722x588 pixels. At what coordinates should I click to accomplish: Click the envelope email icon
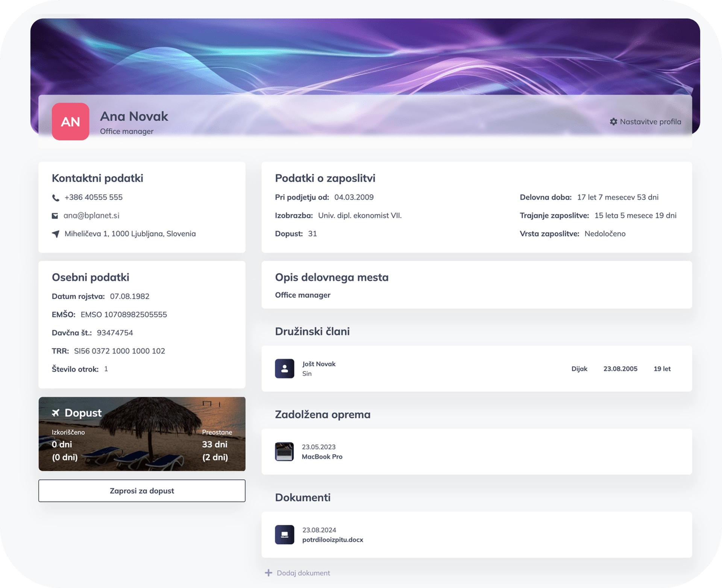(x=55, y=216)
